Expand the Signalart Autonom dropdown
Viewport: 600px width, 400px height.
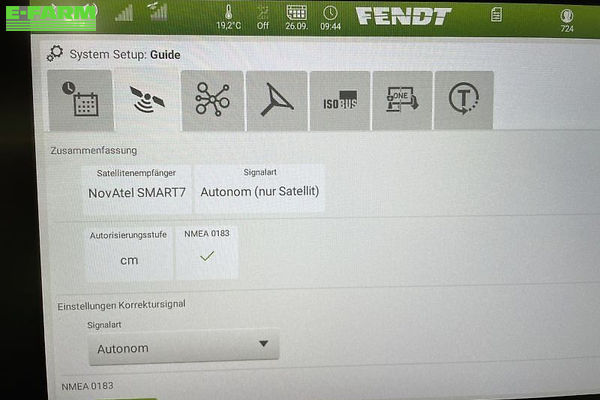click(184, 348)
